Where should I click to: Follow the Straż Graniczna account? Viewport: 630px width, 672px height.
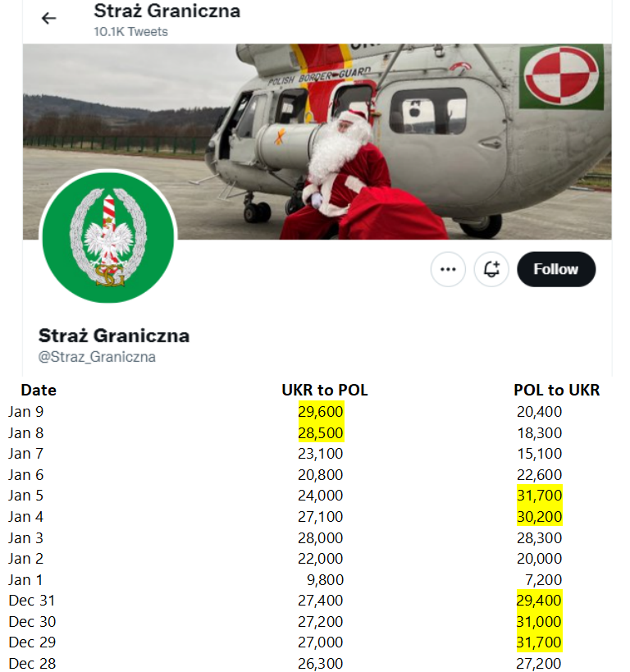(x=556, y=269)
